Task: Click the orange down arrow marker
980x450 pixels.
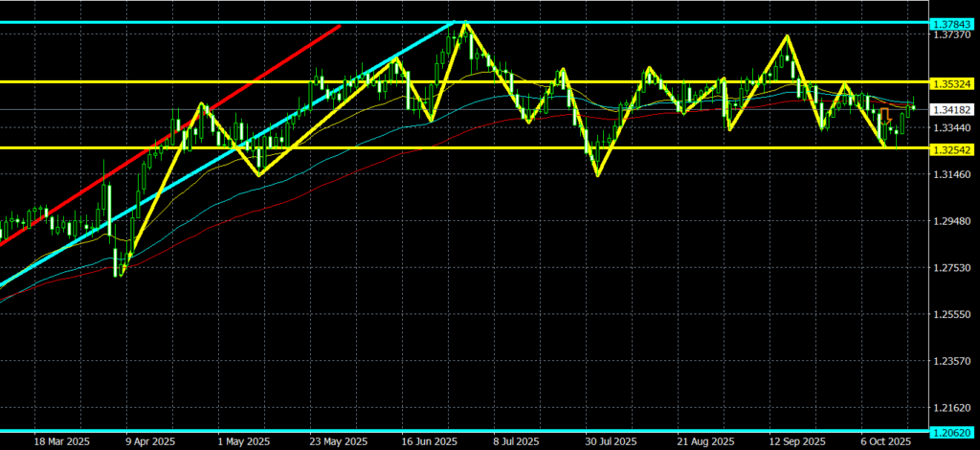Action: 888,115
